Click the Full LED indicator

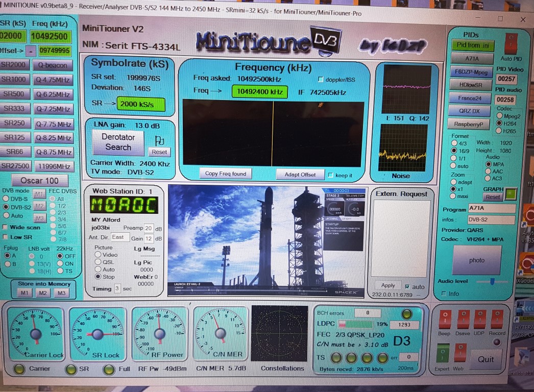[109, 369]
